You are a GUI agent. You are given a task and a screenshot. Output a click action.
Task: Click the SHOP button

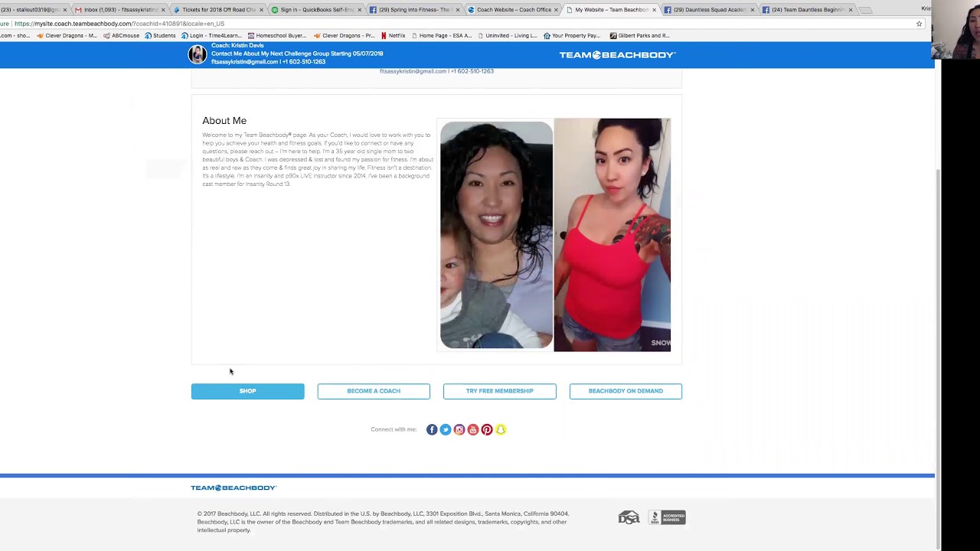247,391
